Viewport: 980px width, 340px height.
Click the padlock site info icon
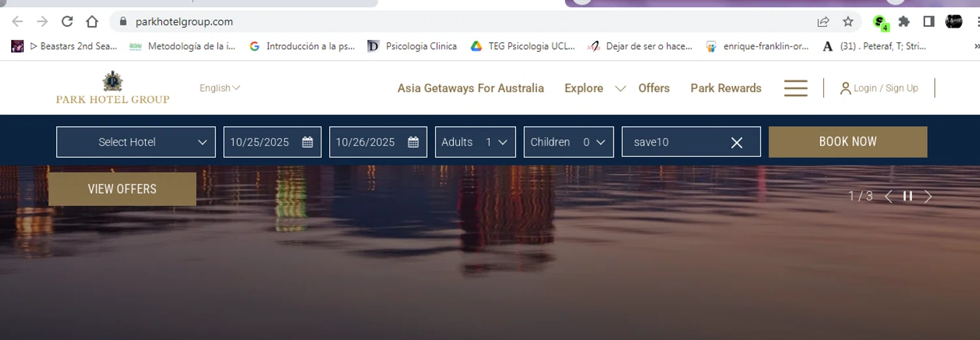[x=122, y=22]
